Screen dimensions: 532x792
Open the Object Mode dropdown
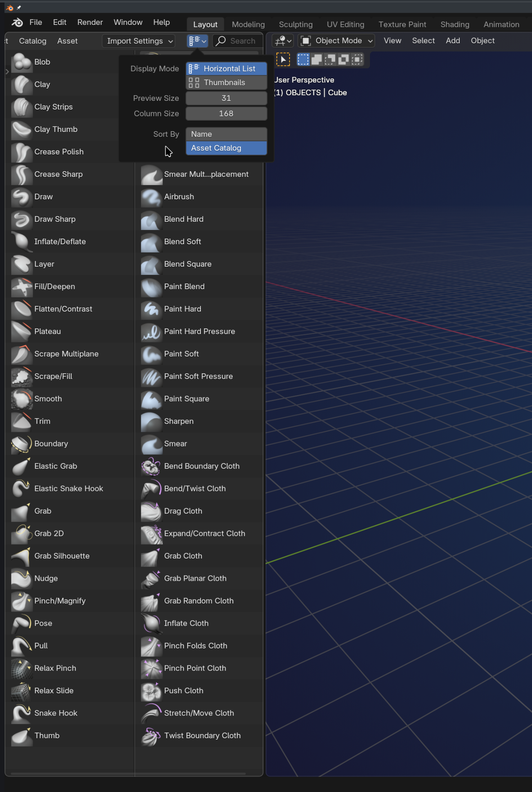click(x=336, y=41)
